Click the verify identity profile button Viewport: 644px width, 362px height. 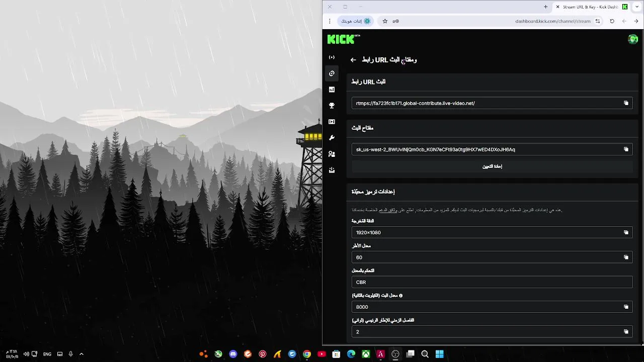356,21
